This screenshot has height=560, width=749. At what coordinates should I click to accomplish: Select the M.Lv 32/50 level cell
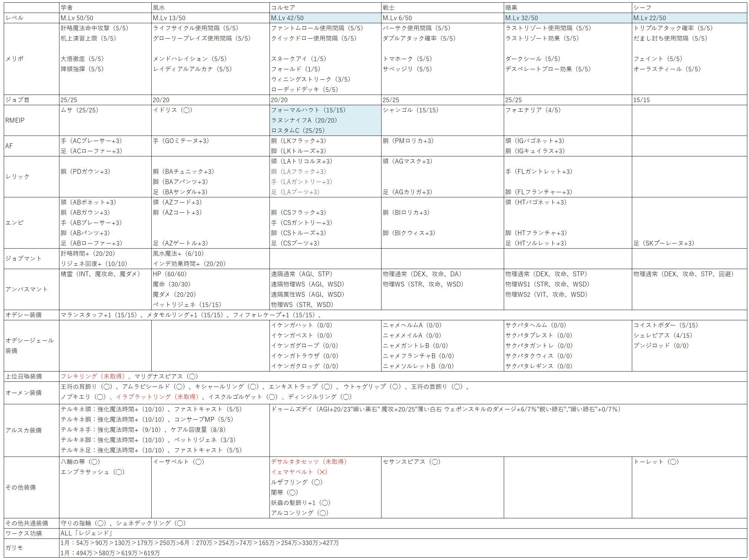tap(522, 18)
